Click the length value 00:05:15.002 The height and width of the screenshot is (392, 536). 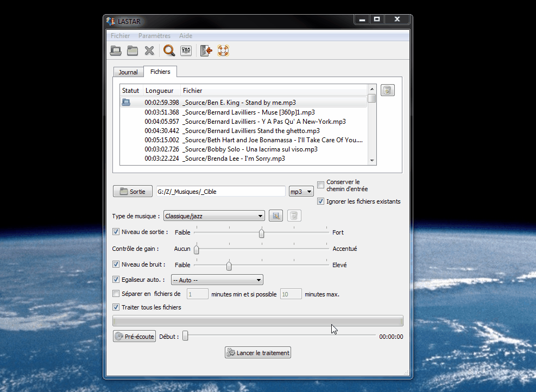[162, 140]
